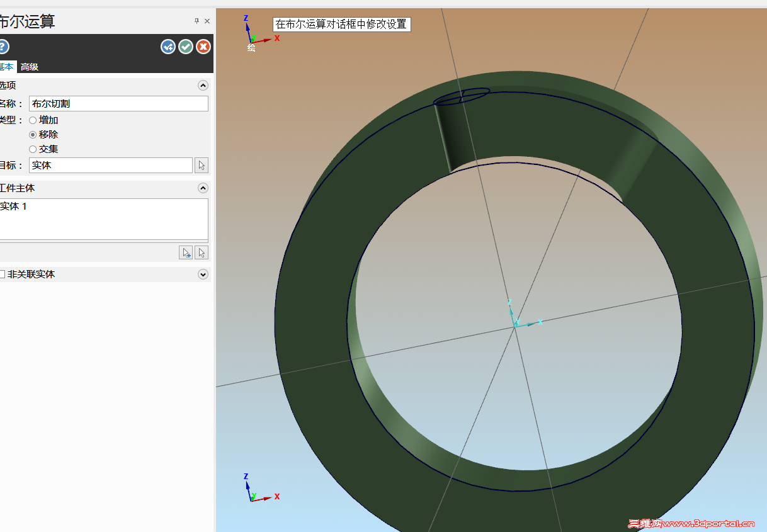
Task: Select the 增加 type radio button
Action: (33, 120)
